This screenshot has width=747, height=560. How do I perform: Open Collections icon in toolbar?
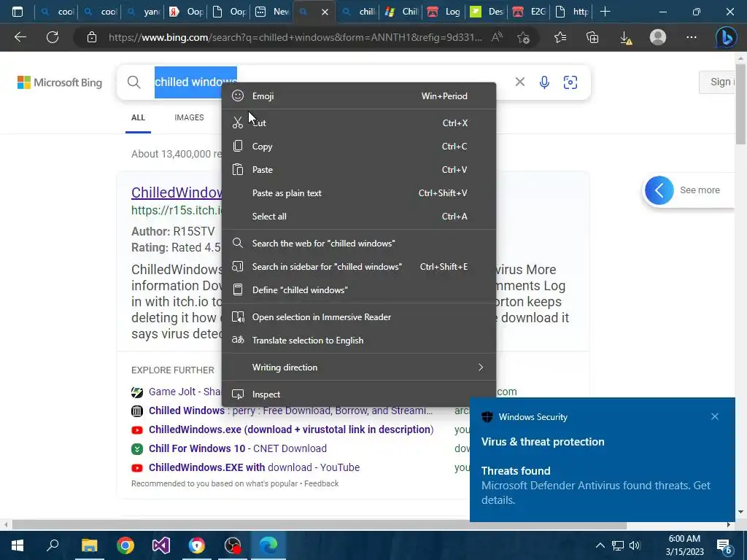point(592,37)
